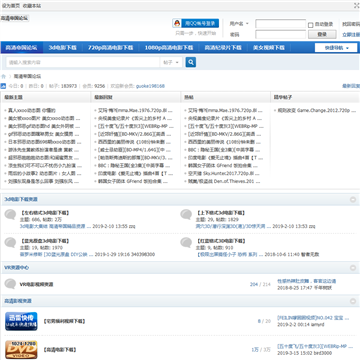Click speech bubble icon for 上下格式3d电影下载

[x=186, y=214]
